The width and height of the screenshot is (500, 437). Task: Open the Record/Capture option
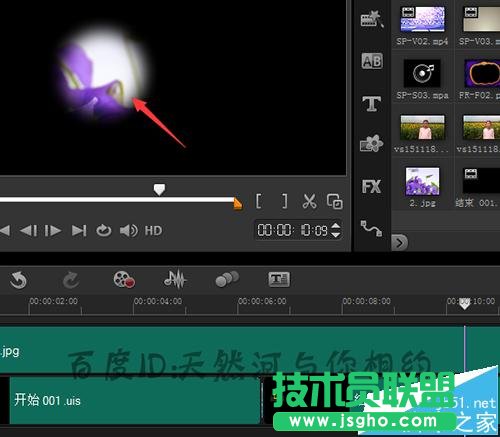pos(124,279)
